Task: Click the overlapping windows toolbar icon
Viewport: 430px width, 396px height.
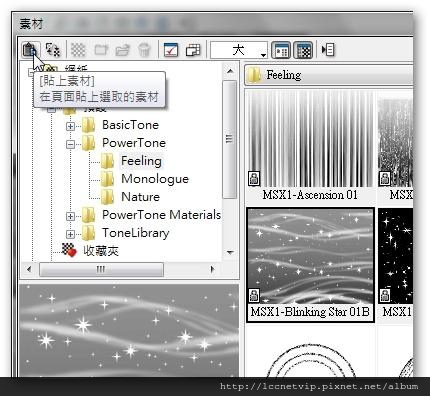Action: (x=193, y=50)
